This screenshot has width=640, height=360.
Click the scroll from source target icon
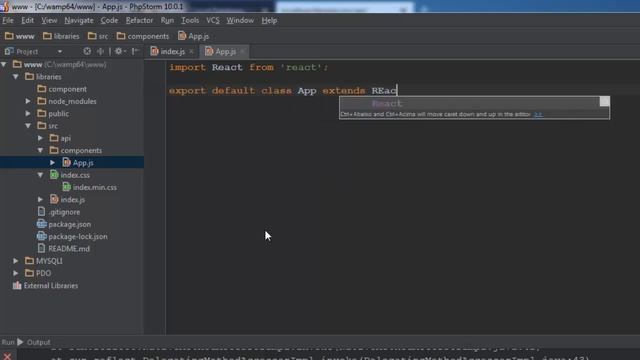87,51
